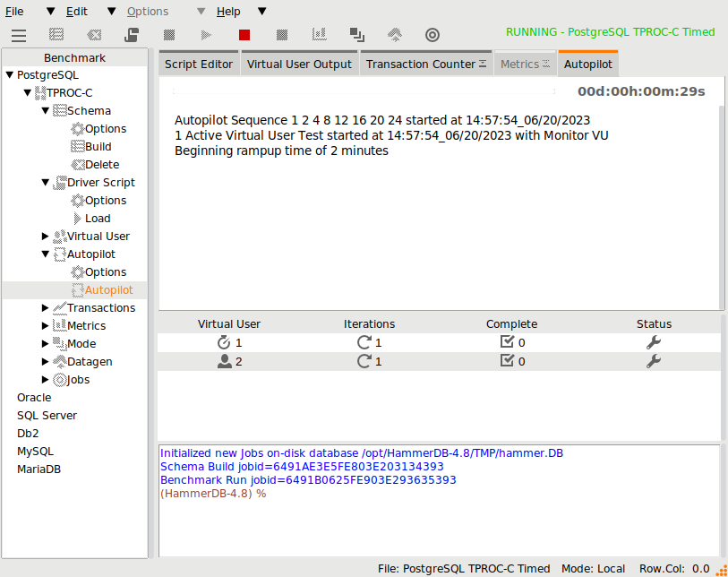Viewport: 728px width, 577px height.
Task: Click the HammerDB-4.8 console prompt line
Action: (x=213, y=494)
